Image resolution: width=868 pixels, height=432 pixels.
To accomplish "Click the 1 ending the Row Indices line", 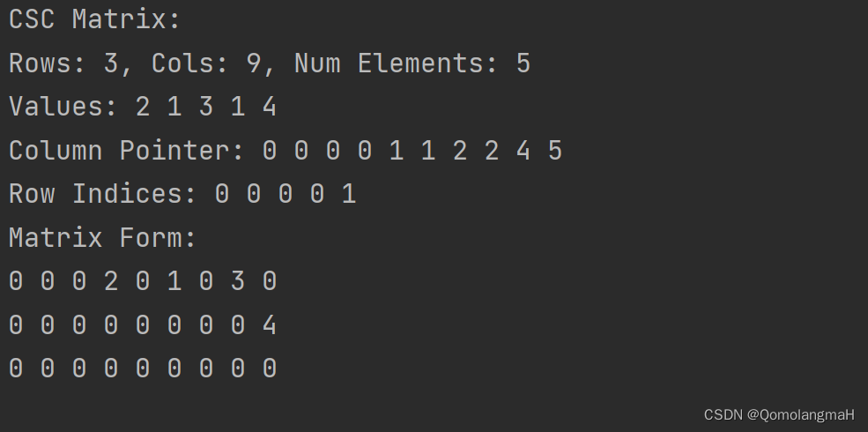I will (349, 194).
